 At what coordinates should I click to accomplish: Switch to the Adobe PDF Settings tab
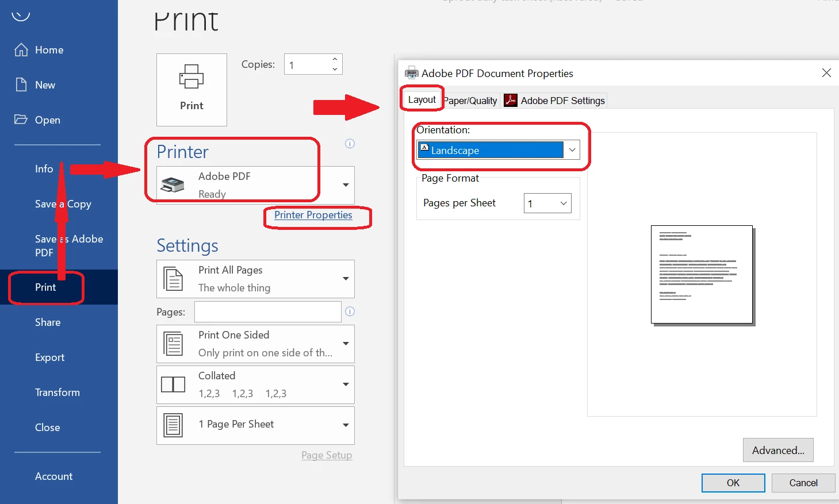pyautogui.click(x=555, y=101)
